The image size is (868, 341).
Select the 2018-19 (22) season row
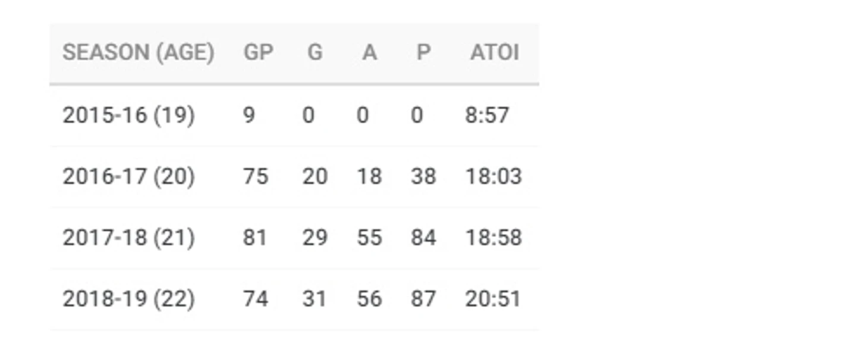[294, 299]
